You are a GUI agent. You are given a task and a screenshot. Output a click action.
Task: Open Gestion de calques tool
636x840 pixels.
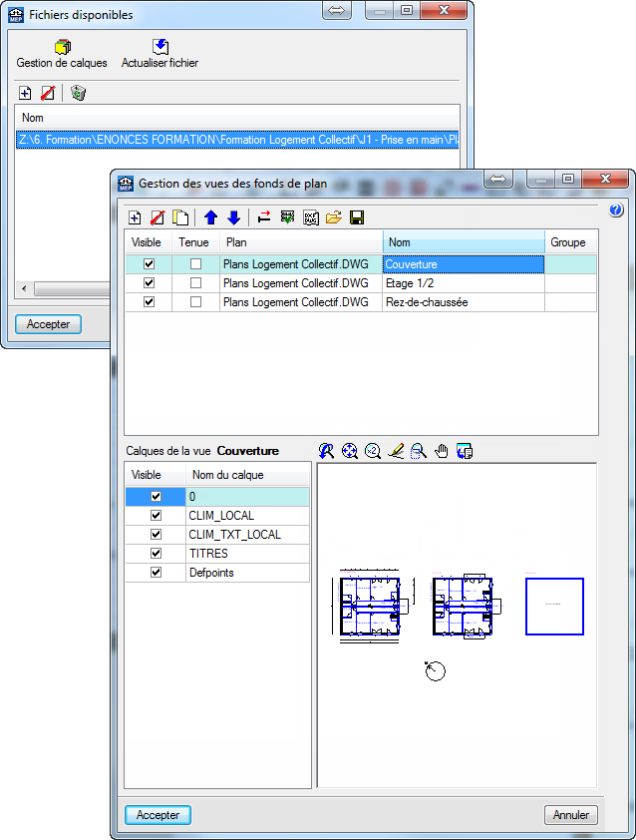tap(62, 48)
